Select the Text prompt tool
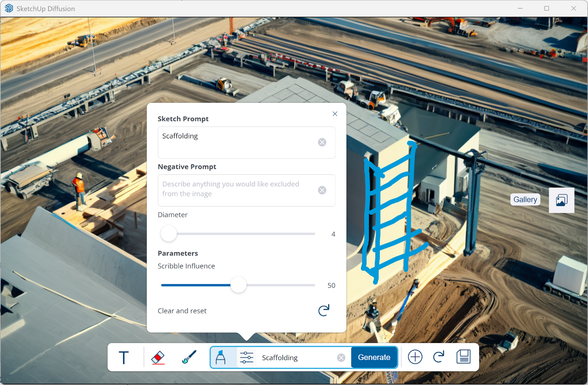The height and width of the screenshot is (385, 588). click(x=123, y=357)
